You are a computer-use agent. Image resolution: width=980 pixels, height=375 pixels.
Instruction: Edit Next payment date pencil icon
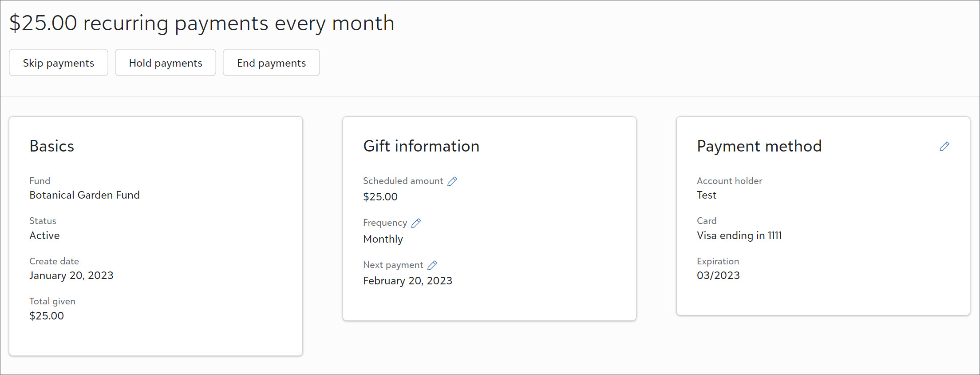pos(432,265)
